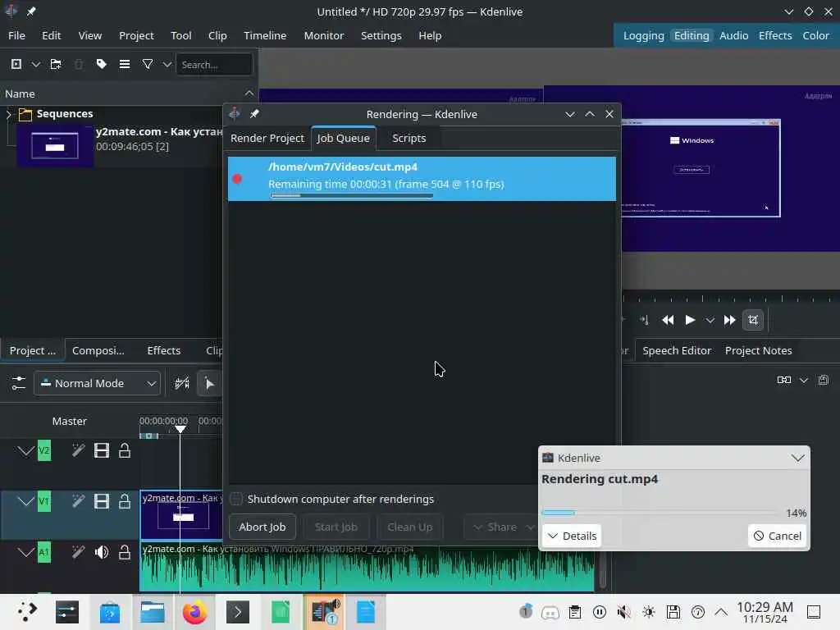Image resolution: width=840 pixels, height=630 pixels.
Task: Select the y2mate.com clip thumbnail in bin
Action: (55, 145)
